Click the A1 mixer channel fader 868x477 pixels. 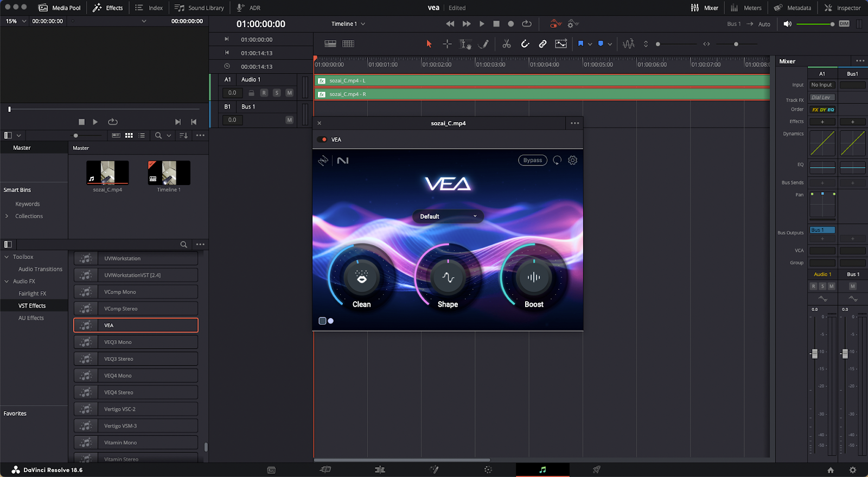[x=814, y=354]
